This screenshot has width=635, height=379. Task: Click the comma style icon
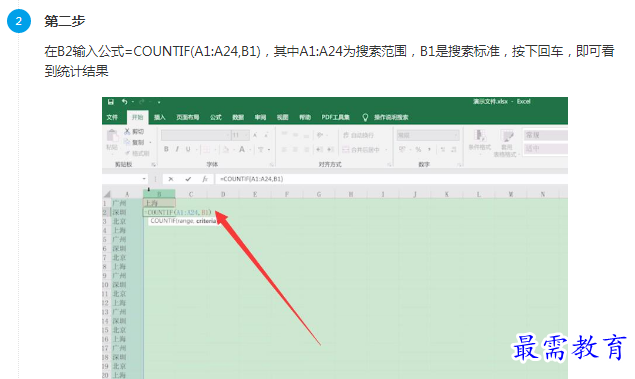tap(429, 149)
